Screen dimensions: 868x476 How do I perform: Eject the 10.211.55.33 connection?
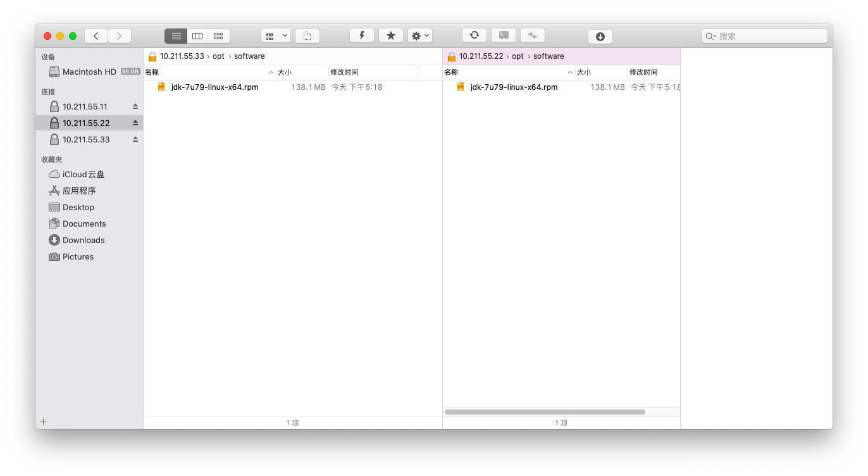click(x=135, y=139)
